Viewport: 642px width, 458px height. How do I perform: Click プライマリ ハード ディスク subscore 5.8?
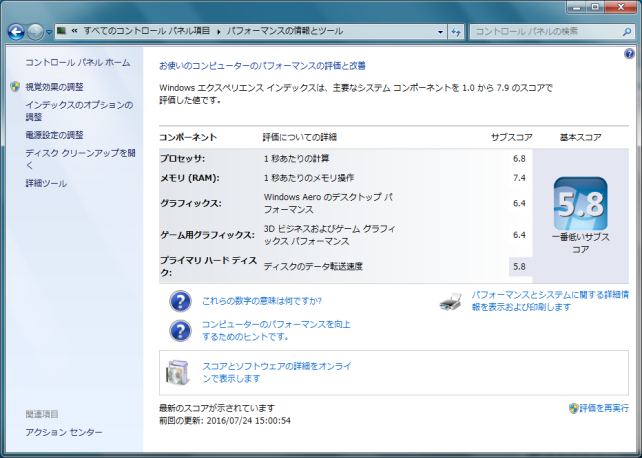tap(519, 267)
